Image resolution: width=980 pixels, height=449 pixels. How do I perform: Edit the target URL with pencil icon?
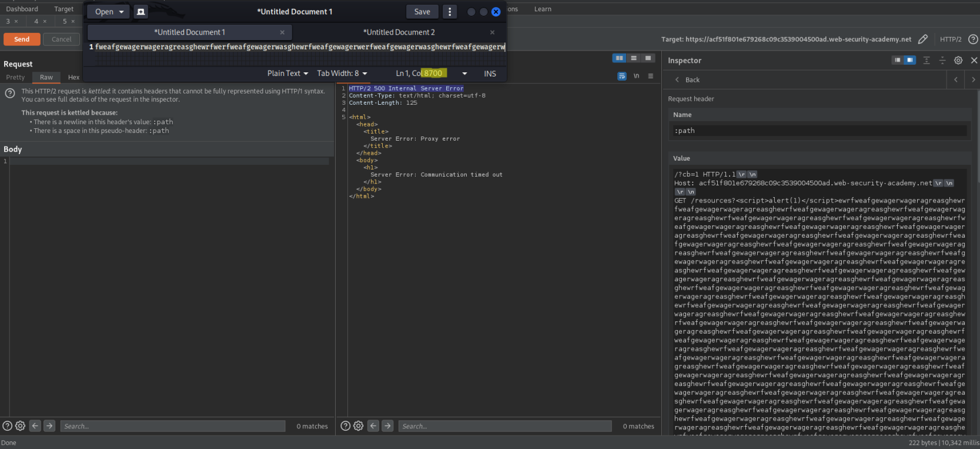[x=923, y=39]
